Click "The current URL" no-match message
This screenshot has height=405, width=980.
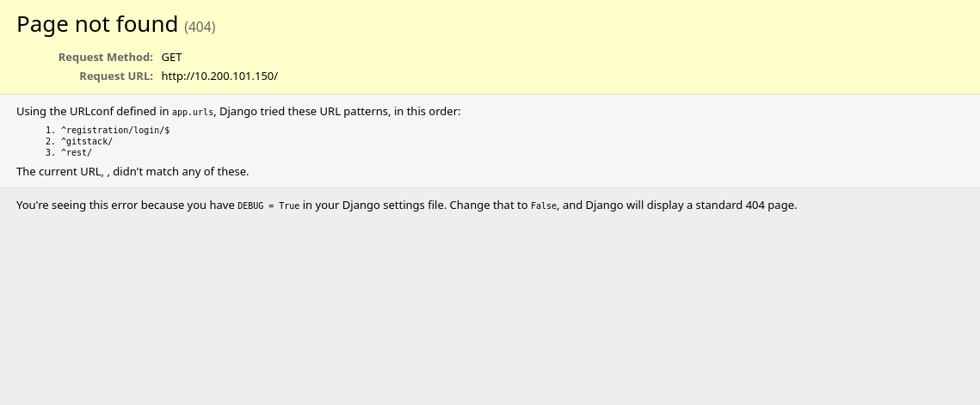click(x=133, y=171)
